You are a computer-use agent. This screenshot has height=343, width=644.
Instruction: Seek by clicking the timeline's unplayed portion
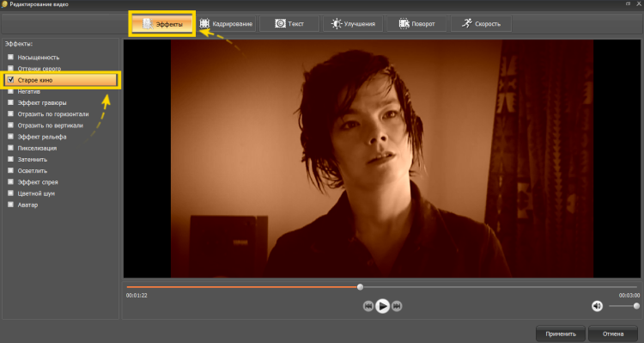pyautogui.click(x=500, y=287)
